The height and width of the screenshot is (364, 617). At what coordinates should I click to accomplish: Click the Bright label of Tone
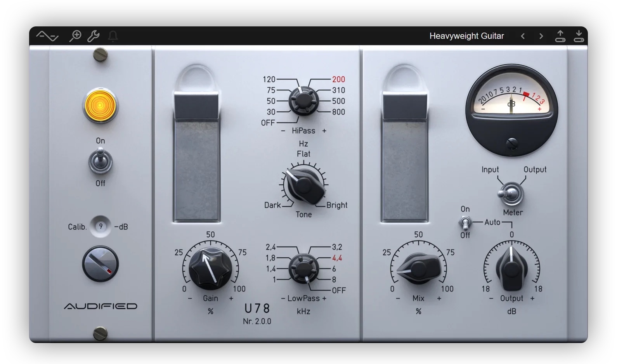337,205
